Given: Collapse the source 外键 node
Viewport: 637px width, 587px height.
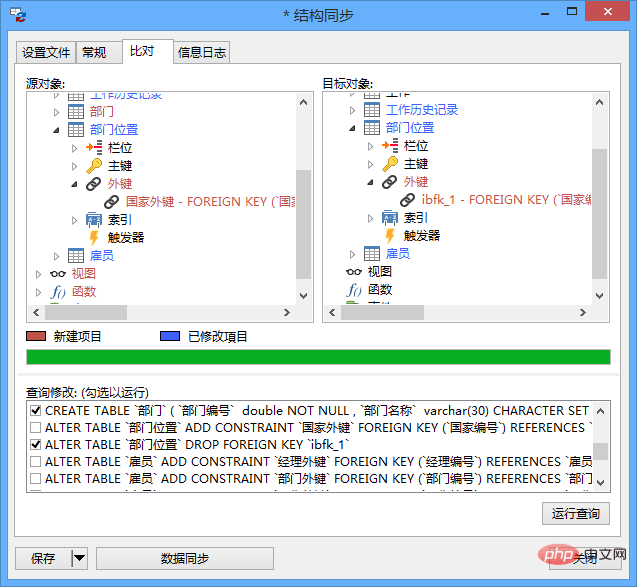Looking at the screenshot, I should (74, 184).
